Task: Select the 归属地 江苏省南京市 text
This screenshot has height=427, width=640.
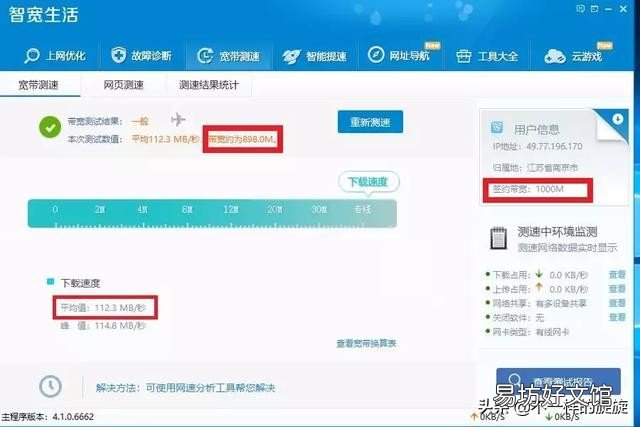Action: pyautogui.click(x=536, y=168)
